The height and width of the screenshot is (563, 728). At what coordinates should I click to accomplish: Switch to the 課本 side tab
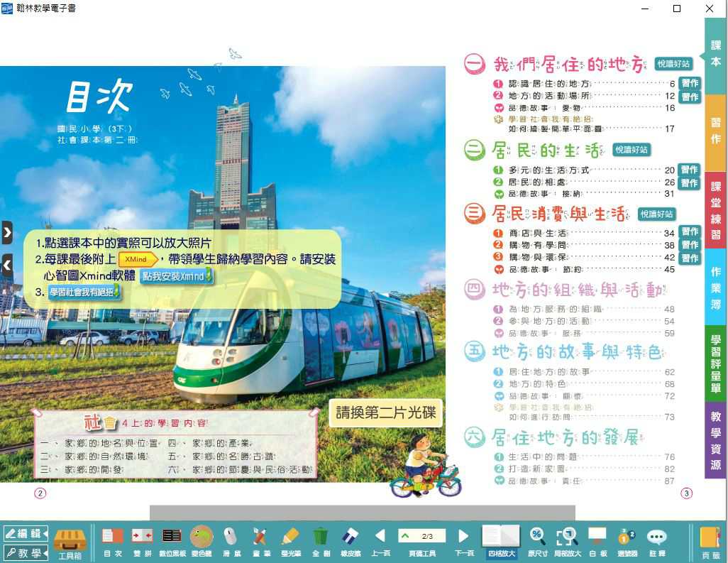pos(715,55)
